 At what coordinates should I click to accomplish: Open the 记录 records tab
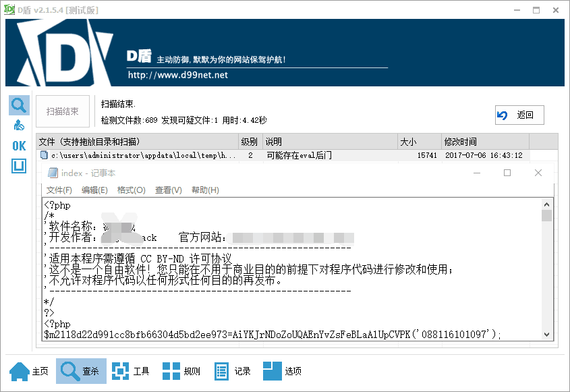(232, 371)
